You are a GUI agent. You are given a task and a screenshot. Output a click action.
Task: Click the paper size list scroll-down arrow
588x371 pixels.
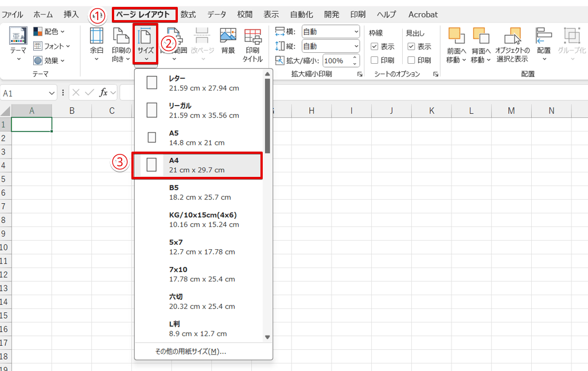[267, 337]
